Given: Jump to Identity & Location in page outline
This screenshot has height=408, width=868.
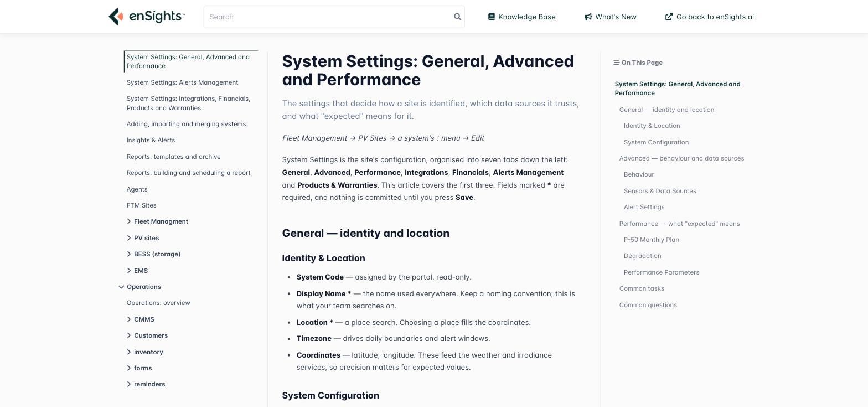Looking at the screenshot, I should [652, 126].
